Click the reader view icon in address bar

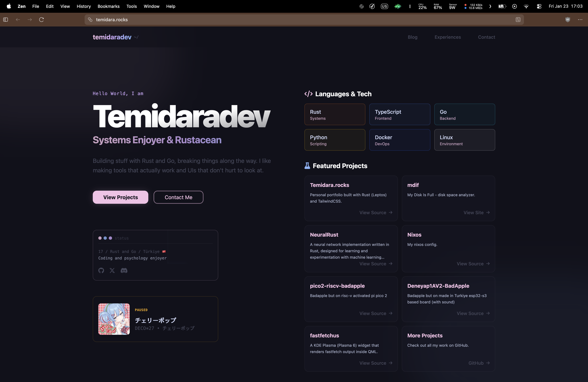point(518,19)
